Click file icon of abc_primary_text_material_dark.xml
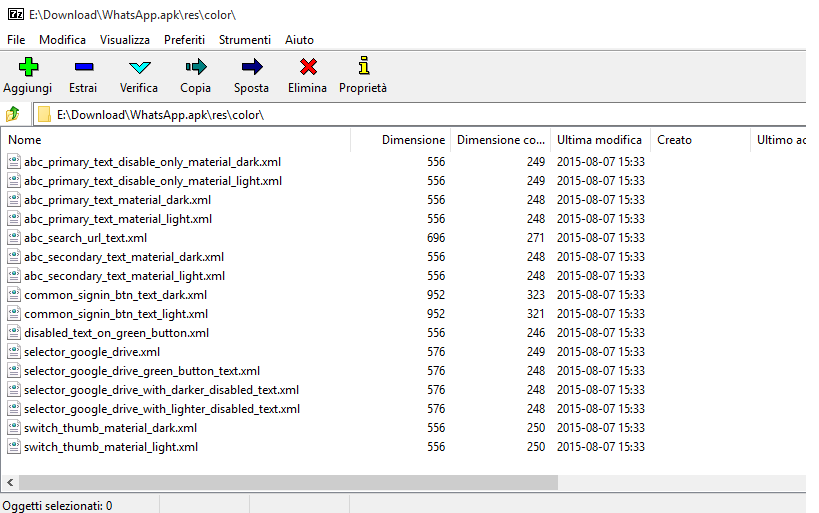Viewport: 819px width, 513px height. coord(14,200)
